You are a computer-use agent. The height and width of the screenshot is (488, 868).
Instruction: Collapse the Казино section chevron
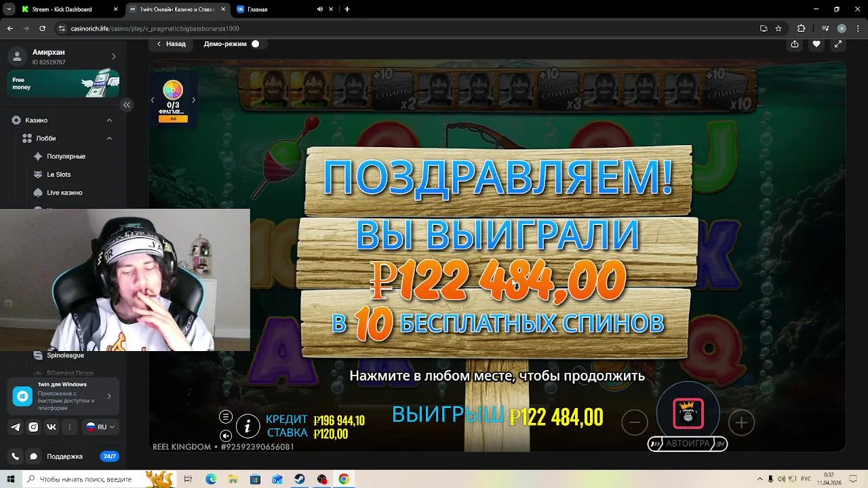click(x=109, y=120)
